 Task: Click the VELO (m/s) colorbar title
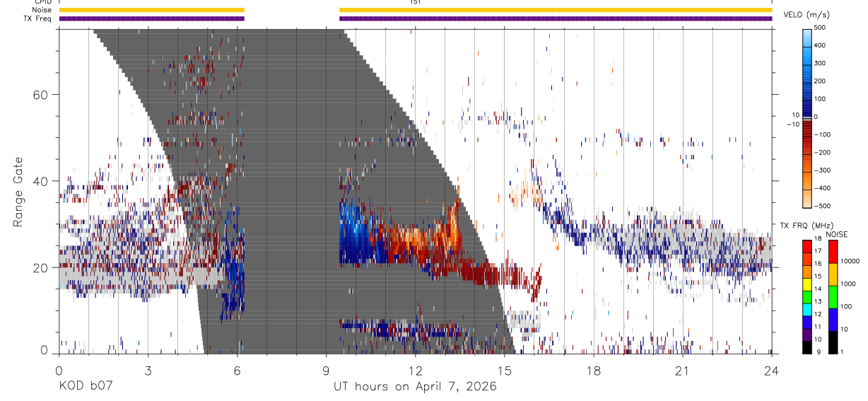point(807,15)
